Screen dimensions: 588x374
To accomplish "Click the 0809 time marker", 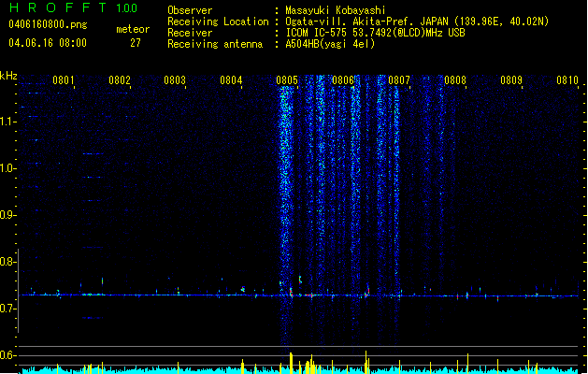I will point(511,80).
